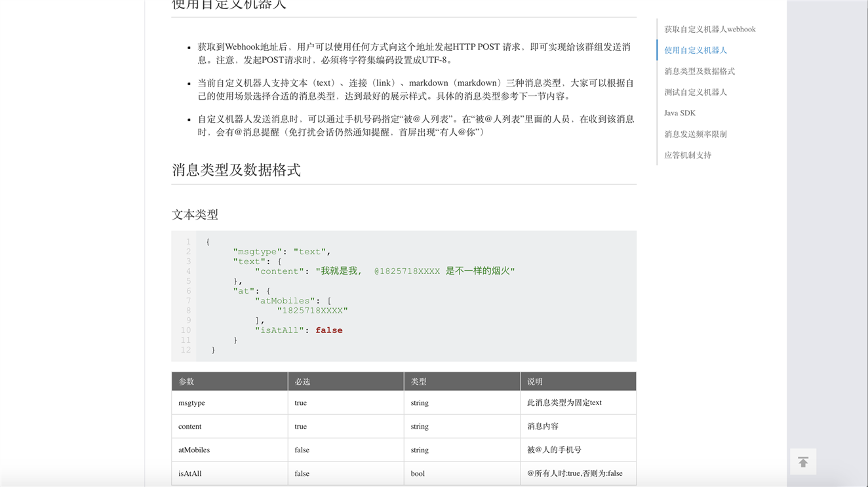
Task: Go to '应答机制支持' sidebar link
Action: tap(688, 155)
